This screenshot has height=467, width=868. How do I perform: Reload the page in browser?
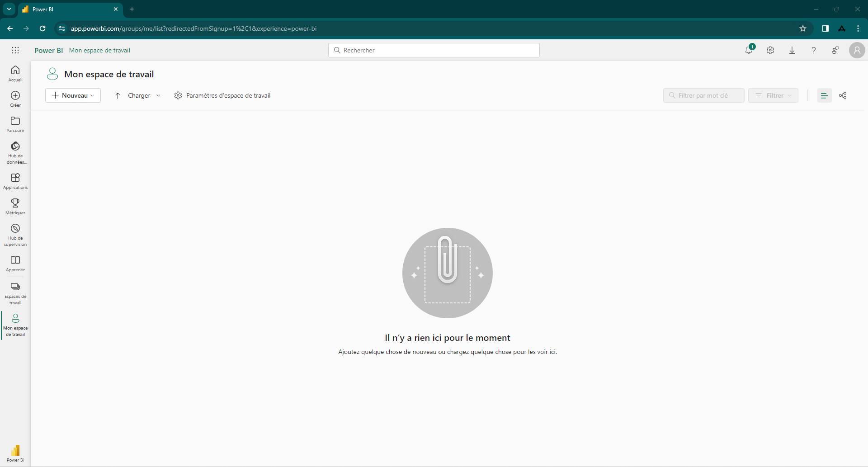[42, 28]
